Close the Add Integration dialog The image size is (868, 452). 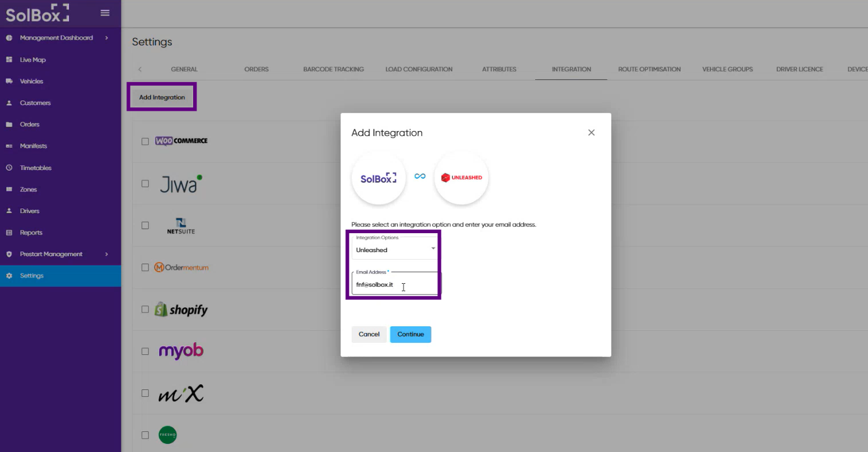tap(591, 133)
